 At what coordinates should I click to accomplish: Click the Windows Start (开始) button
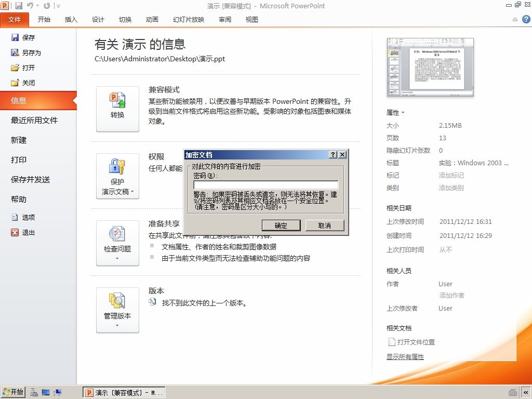[13, 392]
